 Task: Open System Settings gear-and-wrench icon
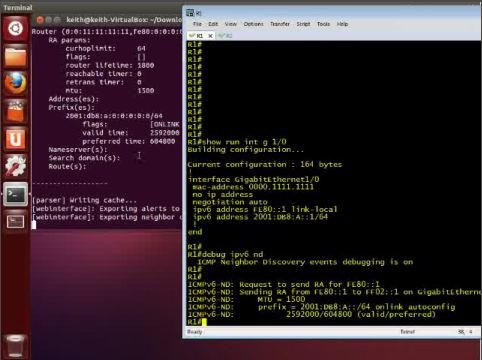[x=15, y=166]
